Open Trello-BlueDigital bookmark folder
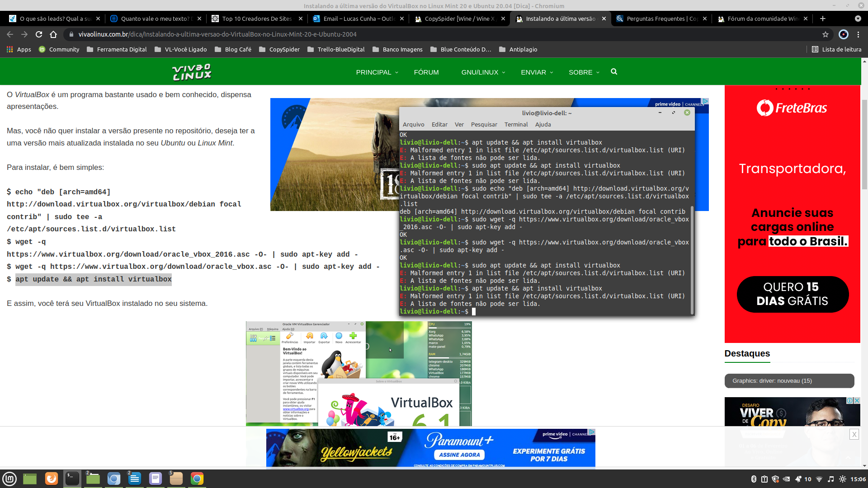 (336, 49)
